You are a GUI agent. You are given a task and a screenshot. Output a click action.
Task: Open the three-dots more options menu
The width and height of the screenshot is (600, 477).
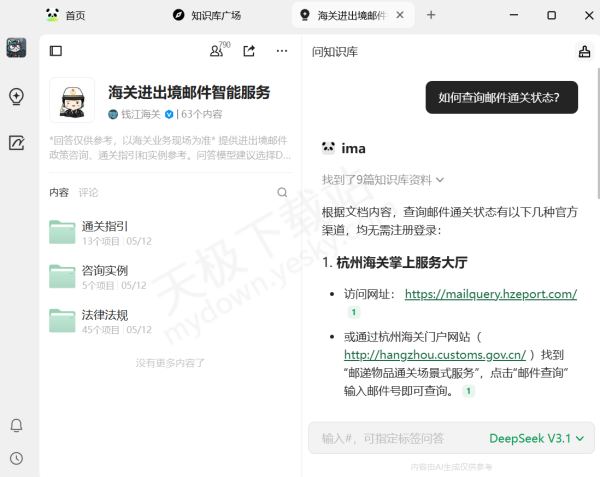tap(282, 51)
